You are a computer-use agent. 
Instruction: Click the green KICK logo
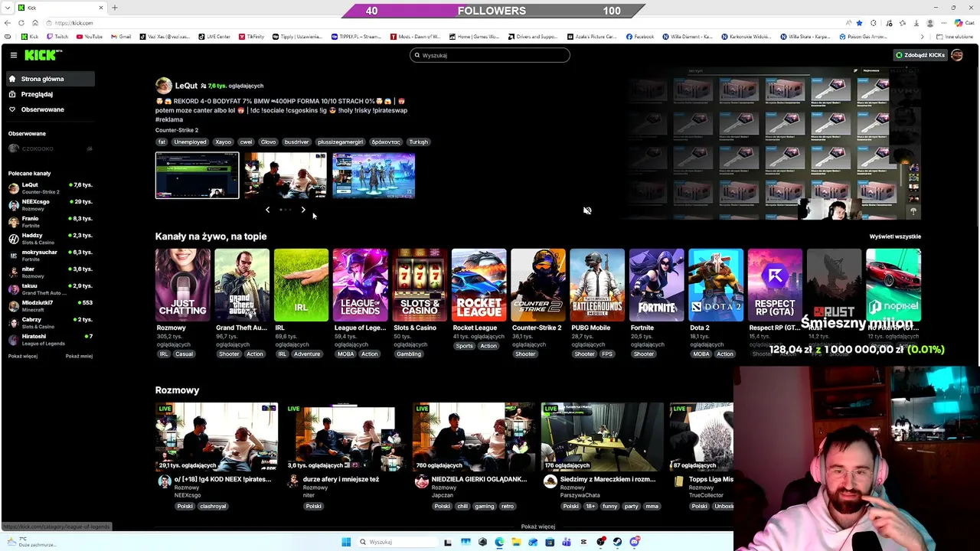[x=42, y=55]
